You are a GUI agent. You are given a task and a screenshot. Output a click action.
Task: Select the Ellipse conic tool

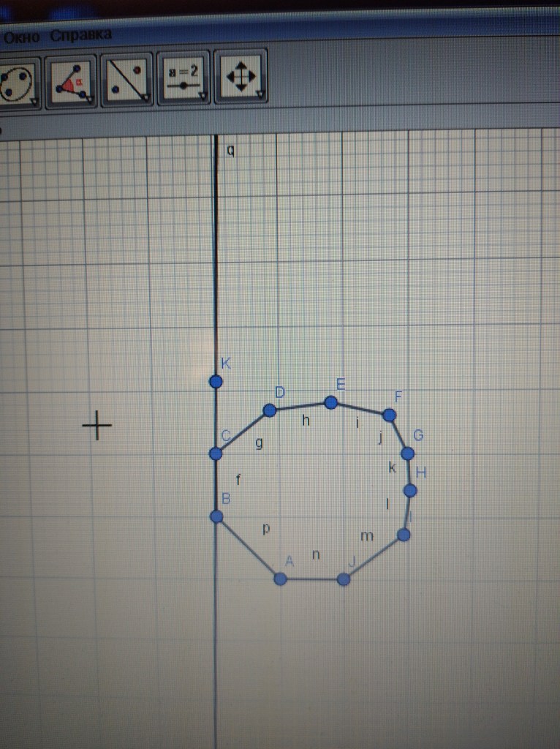(18, 80)
